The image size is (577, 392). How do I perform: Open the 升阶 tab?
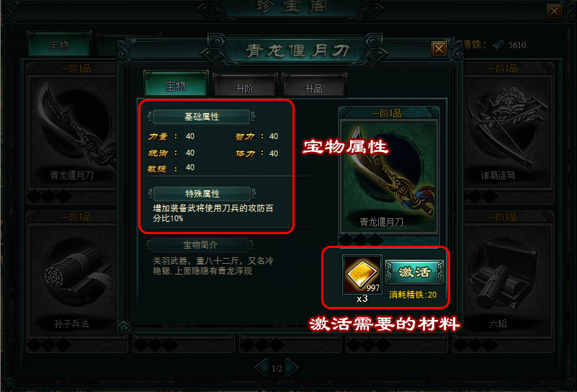(x=245, y=86)
